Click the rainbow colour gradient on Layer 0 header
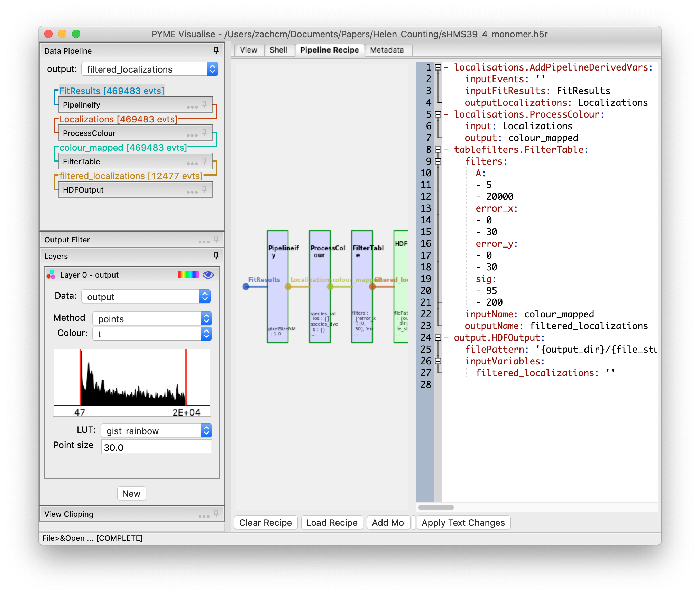700x596 pixels. click(188, 274)
